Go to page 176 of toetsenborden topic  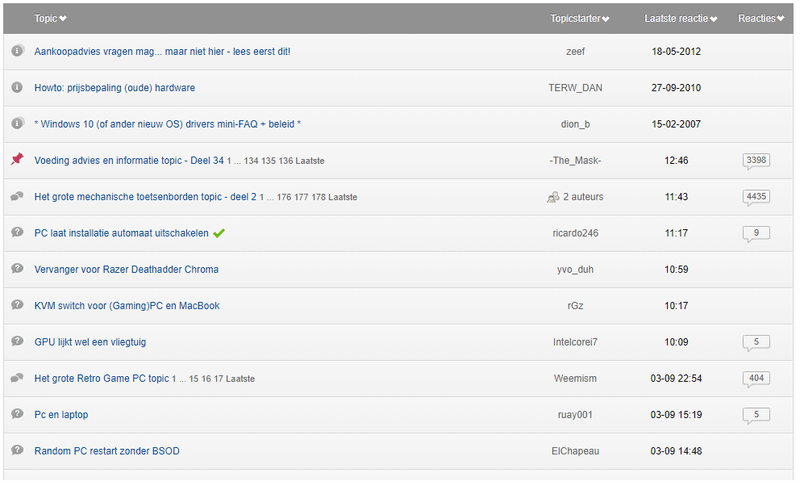(284, 197)
